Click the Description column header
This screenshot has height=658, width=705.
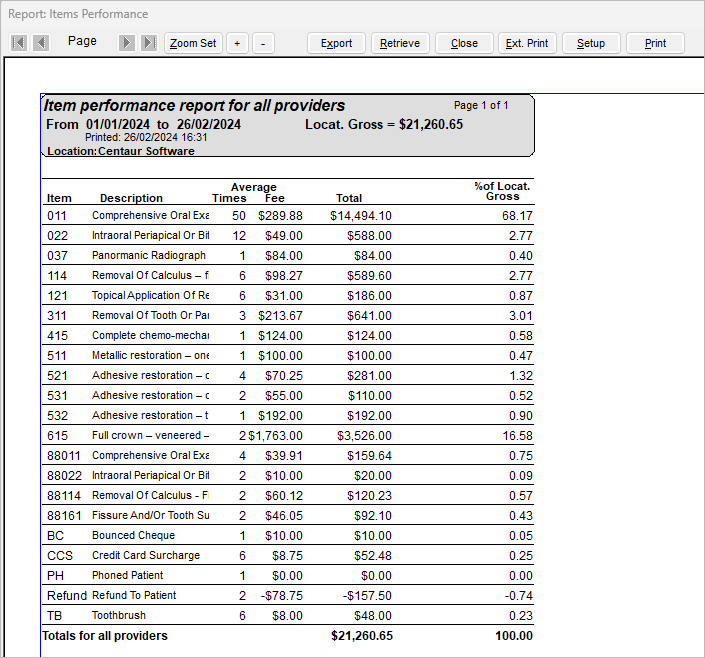(131, 198)
